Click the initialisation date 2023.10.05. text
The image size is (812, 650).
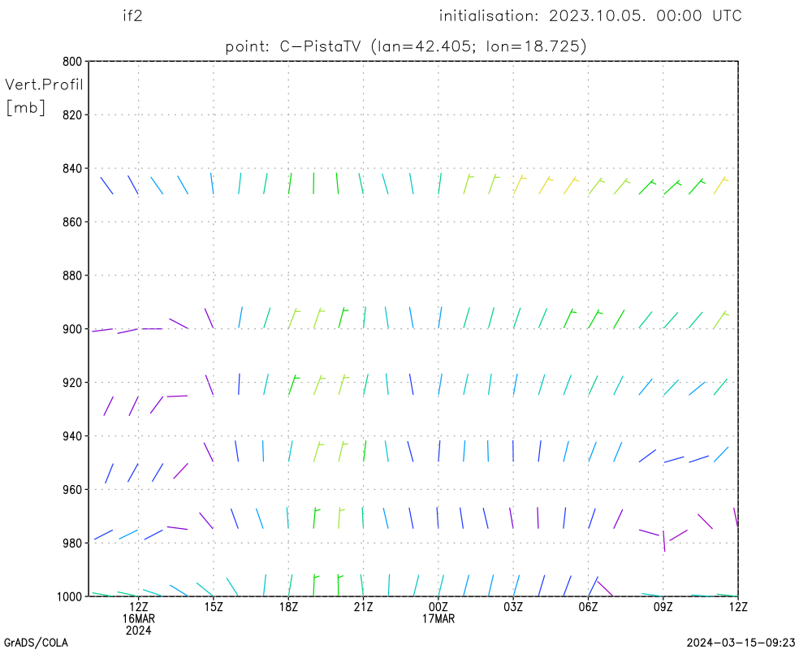point(597,15)
